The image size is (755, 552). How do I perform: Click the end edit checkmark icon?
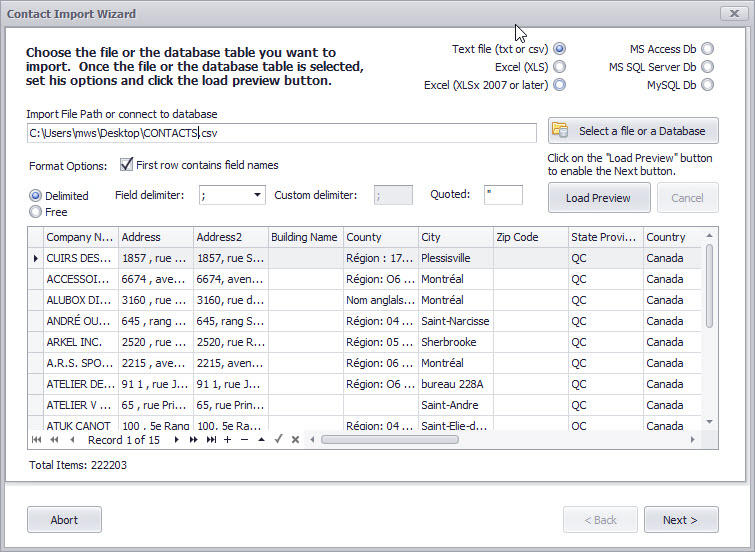279,440
